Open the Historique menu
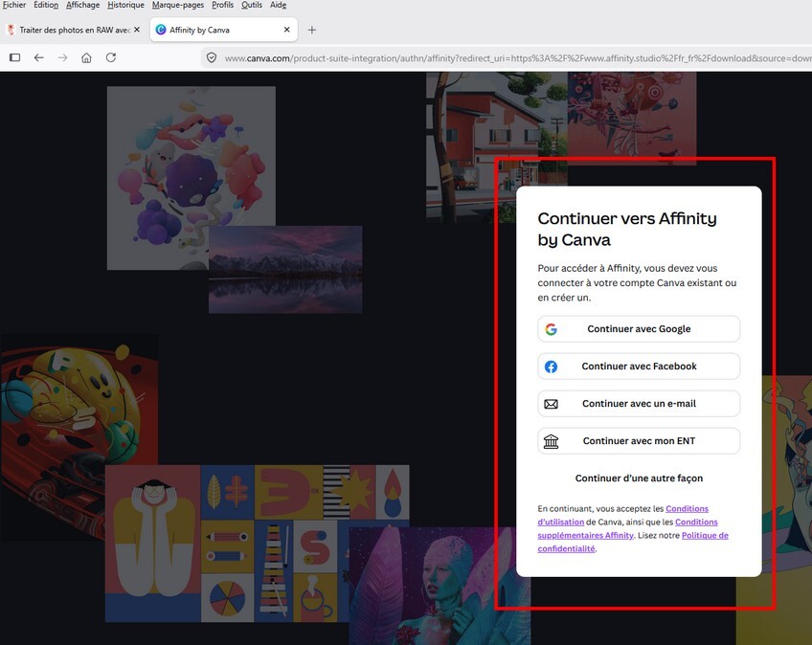 (125, 5)
